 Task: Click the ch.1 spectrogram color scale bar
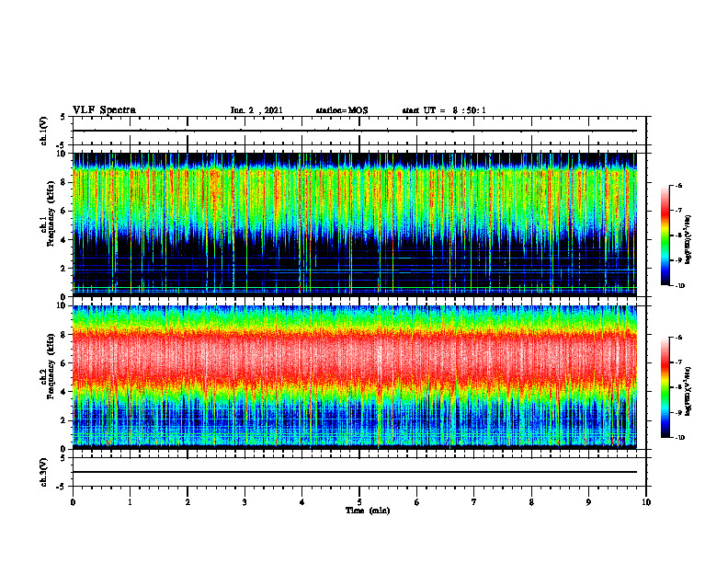665,236
